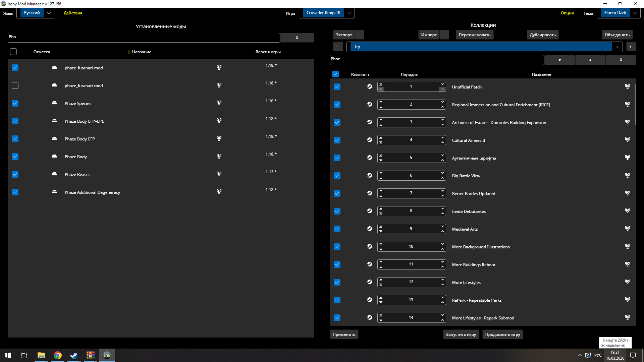Disable Big Battle View in the collection

337,176
